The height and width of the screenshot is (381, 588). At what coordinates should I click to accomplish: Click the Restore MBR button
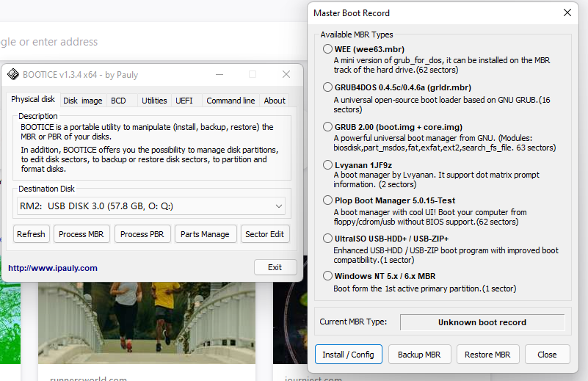point(487,355)
